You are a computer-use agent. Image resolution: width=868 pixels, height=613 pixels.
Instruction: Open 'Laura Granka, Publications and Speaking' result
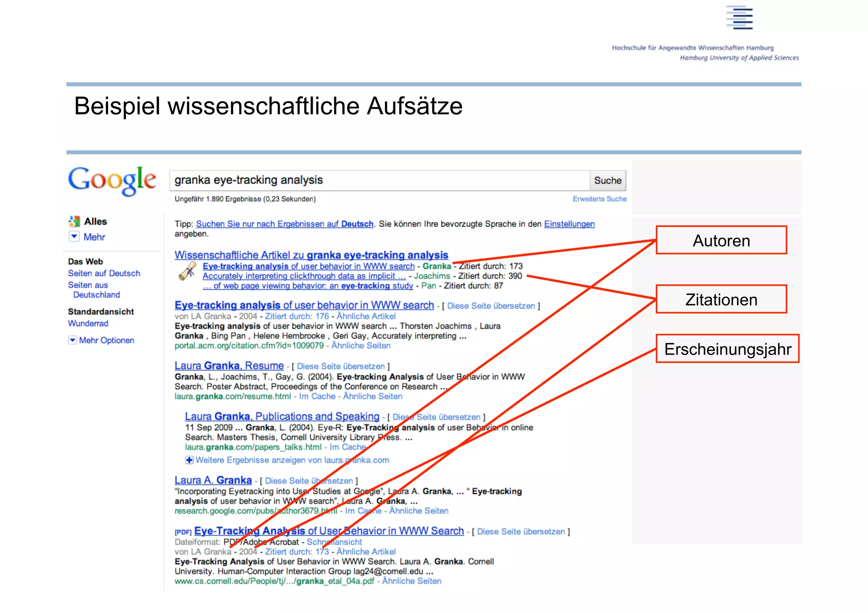[x=282, y=416]
